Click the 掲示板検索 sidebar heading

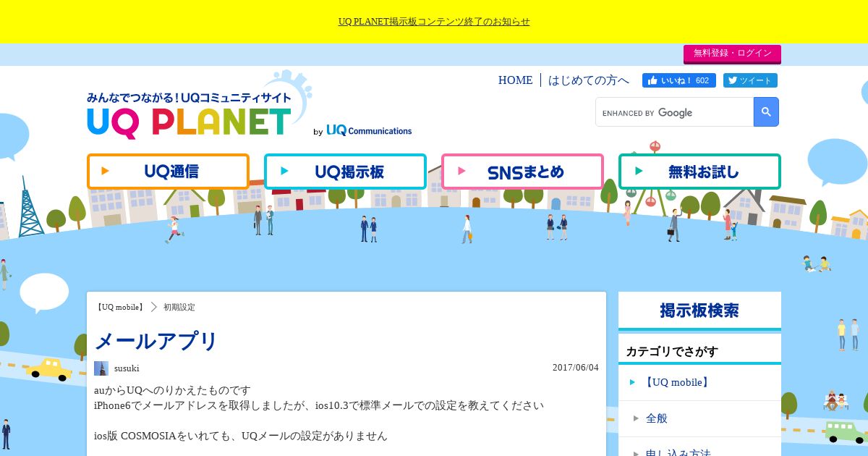699,311
